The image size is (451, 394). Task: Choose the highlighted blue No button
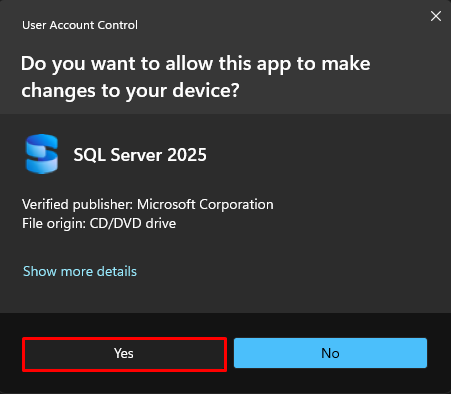330,353
